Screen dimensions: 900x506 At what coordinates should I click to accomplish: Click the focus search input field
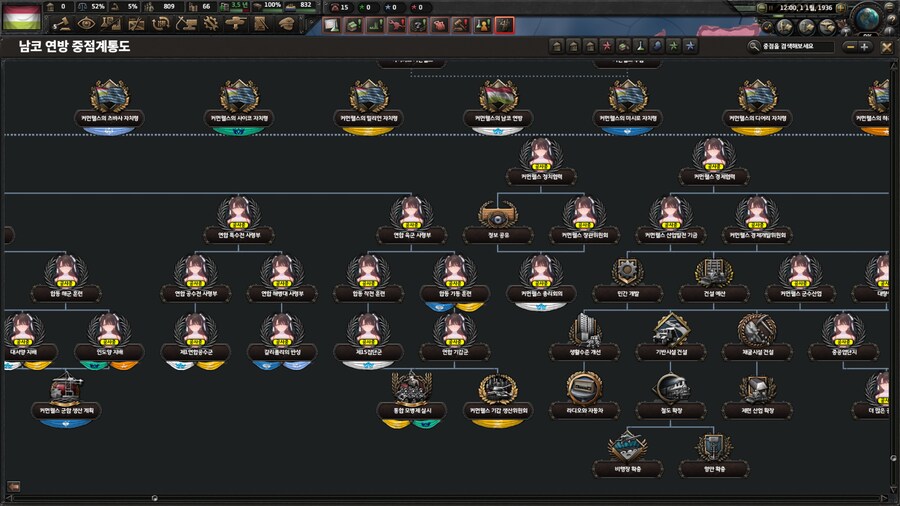pos(795,46)
